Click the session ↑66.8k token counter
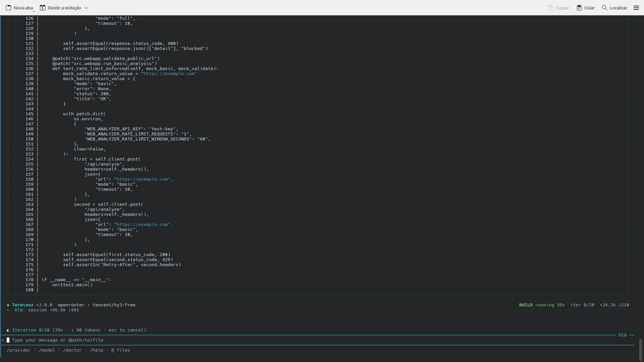644x362 pixels. coord(54,310)
